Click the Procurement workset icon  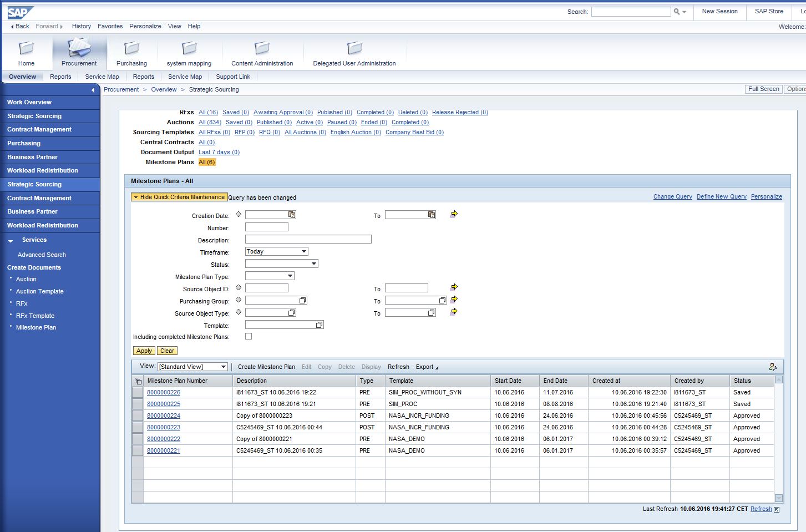(79, 49)
